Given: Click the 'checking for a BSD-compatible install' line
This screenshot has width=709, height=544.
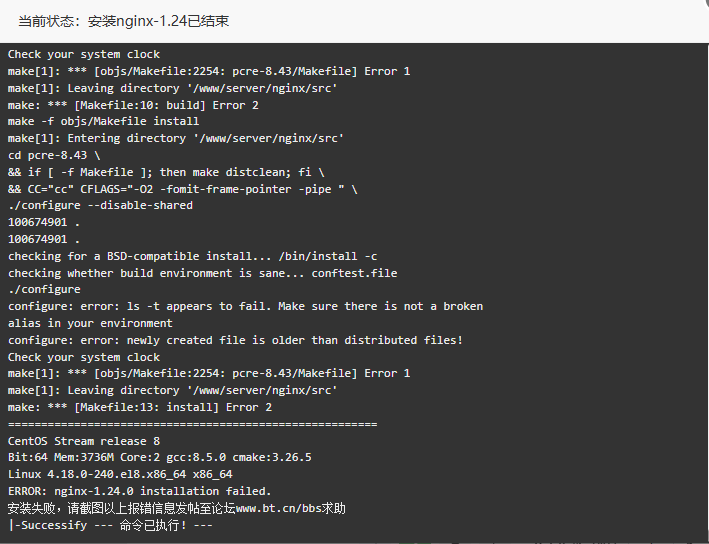Looking at the screenshot, I should 192,256.
